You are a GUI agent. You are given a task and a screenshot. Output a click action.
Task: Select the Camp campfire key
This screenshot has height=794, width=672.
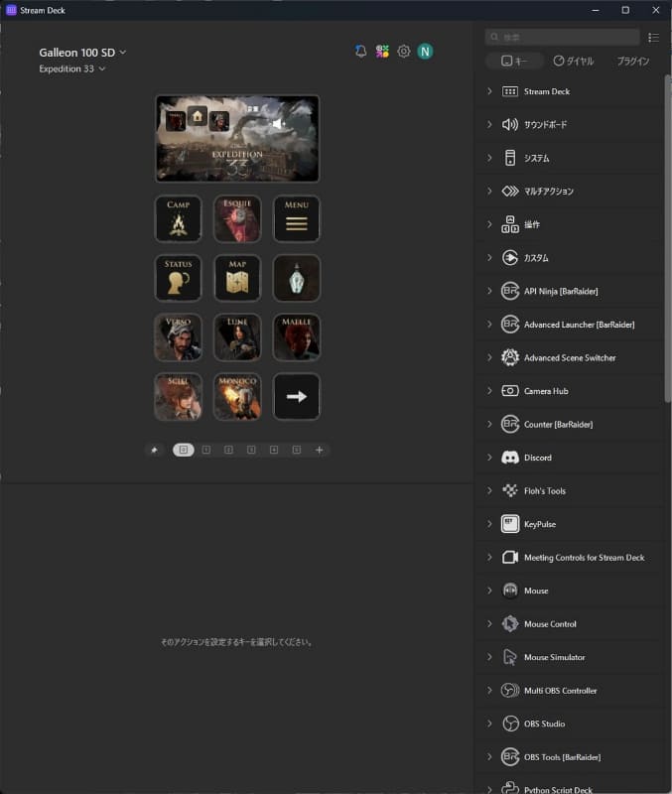178,218
